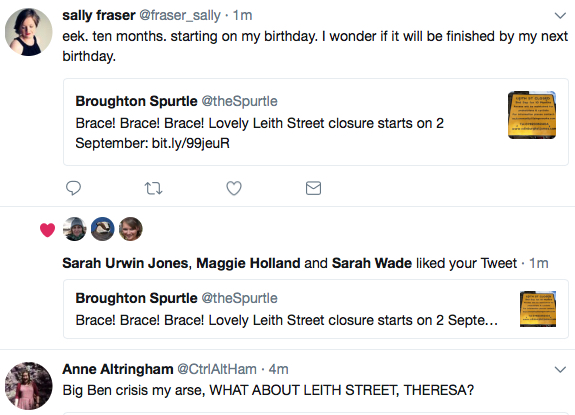Click Maggie Holland's small avatar
This screenshot has height=415, width=575.
103,229
